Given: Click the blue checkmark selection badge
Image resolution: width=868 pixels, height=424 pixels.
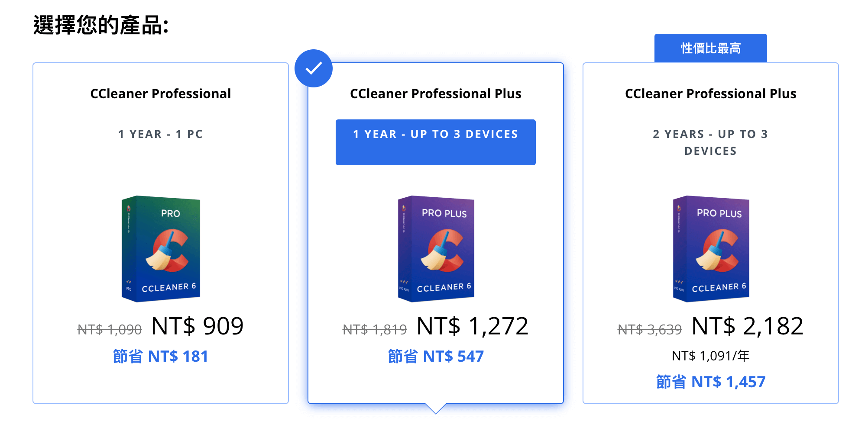Looking at the screenshot, I should coord(314,68).
